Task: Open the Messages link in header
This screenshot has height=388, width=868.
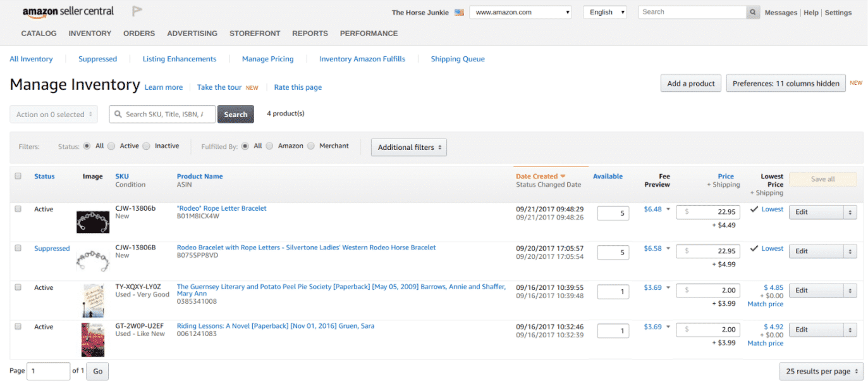Action: (781, 13)
